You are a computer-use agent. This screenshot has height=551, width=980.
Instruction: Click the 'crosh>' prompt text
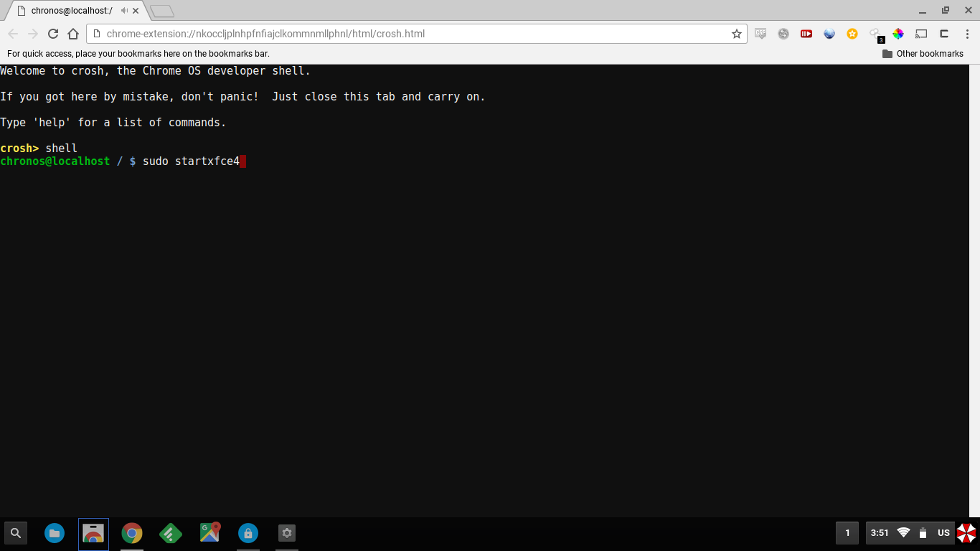pos(19,149)
